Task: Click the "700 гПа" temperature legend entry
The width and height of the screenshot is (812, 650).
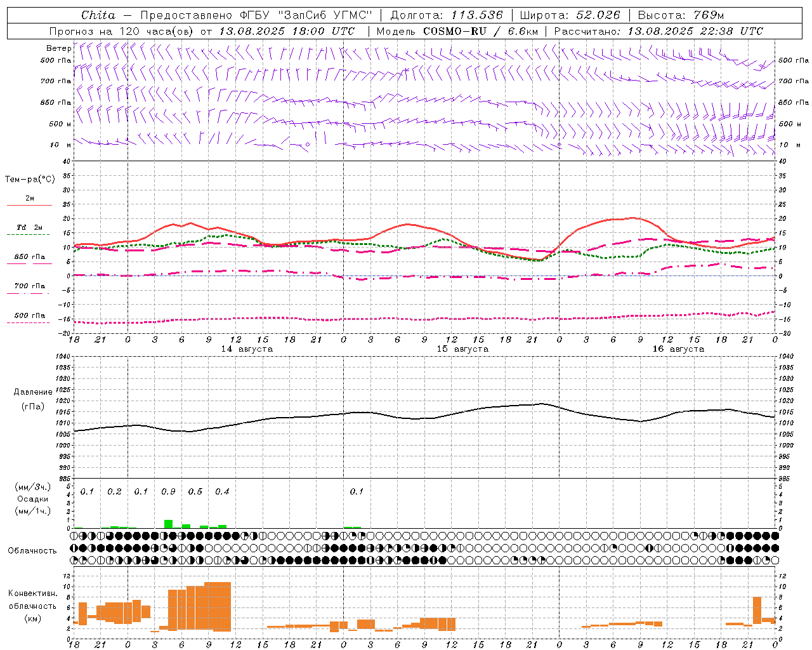Action: tap(29, 286)
